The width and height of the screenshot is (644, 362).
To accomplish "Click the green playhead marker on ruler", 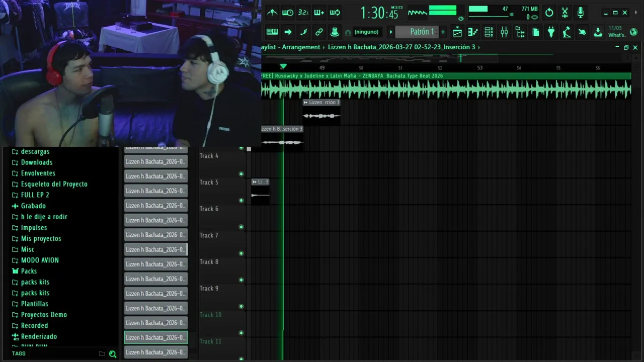I will [x=283, y=66].
